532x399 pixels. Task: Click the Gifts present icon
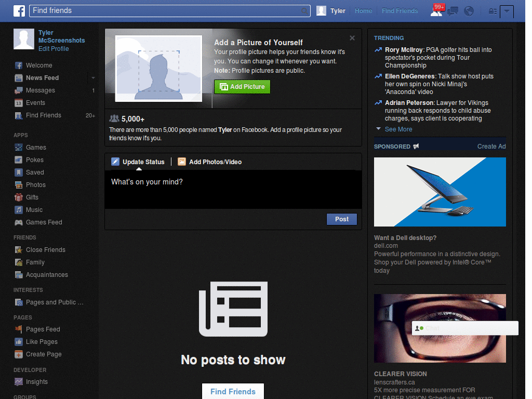(x=19, y=197)
